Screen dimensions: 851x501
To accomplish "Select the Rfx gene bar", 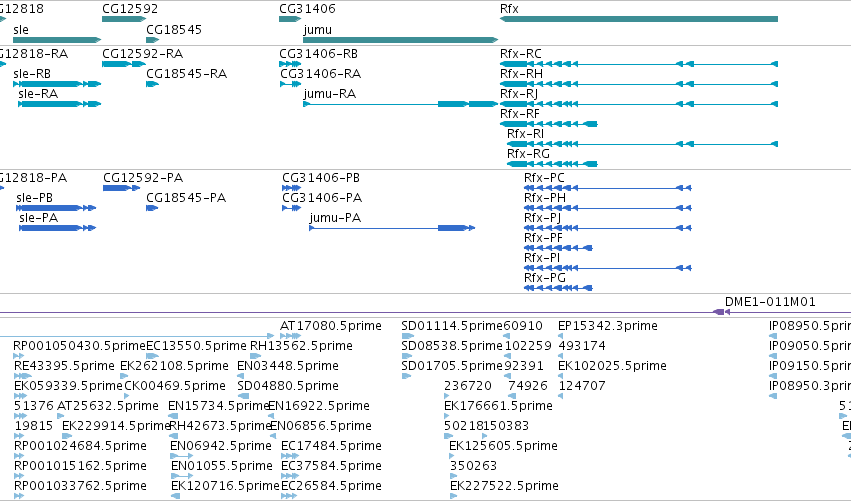I will pyautogui.click(x=639, y=19).
